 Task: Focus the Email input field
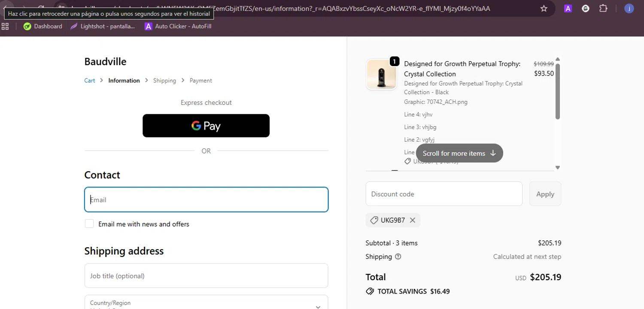click(207, 200)
